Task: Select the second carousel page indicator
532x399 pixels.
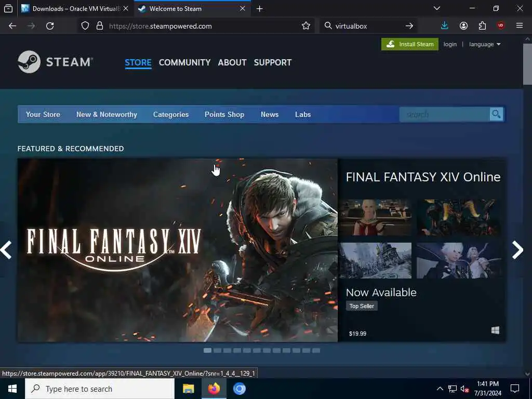Action: coord(217,351)
